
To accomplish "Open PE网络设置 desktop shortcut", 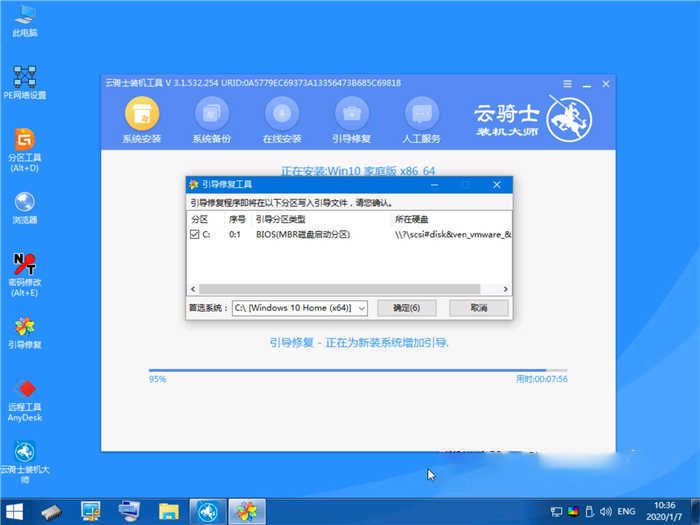I will coord(25,82).
